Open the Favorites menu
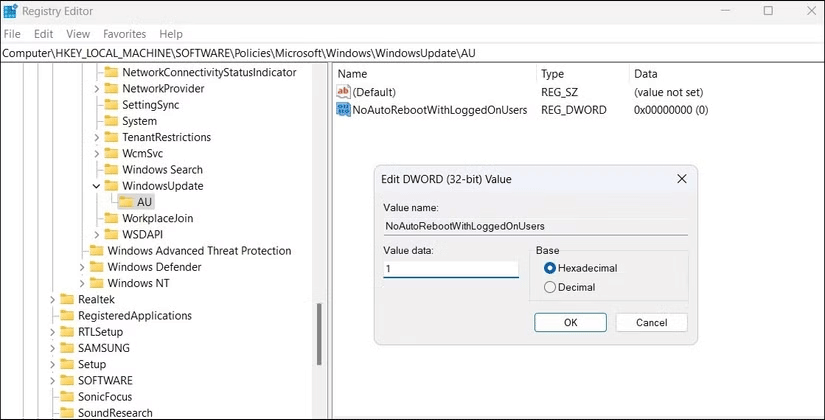Image resolution: width=825 pixels, height=420 pixels. tap(123, 34)
